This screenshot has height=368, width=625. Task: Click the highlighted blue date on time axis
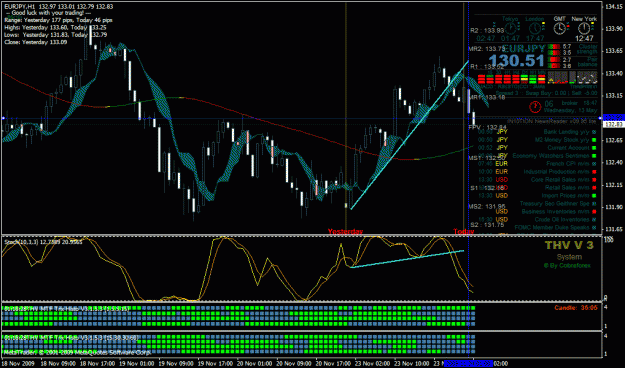[468, 364]
